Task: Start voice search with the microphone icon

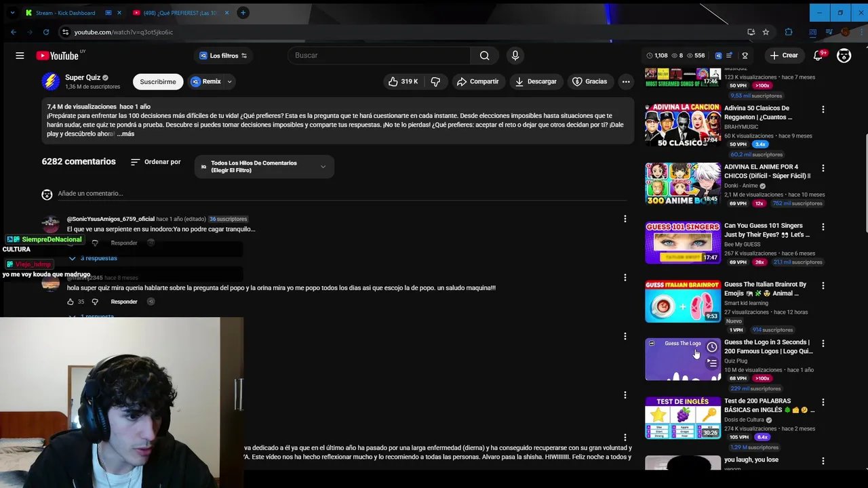Action: click(515, 56)
